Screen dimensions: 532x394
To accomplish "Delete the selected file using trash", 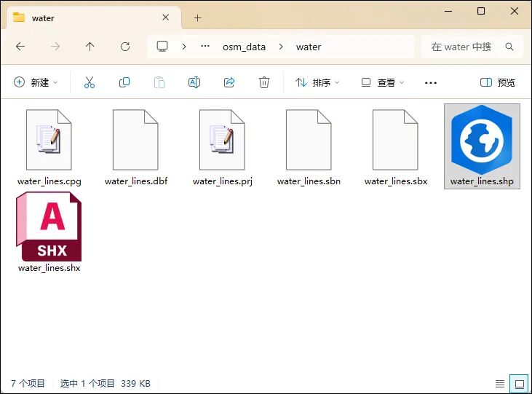I will tap(264, 82).
